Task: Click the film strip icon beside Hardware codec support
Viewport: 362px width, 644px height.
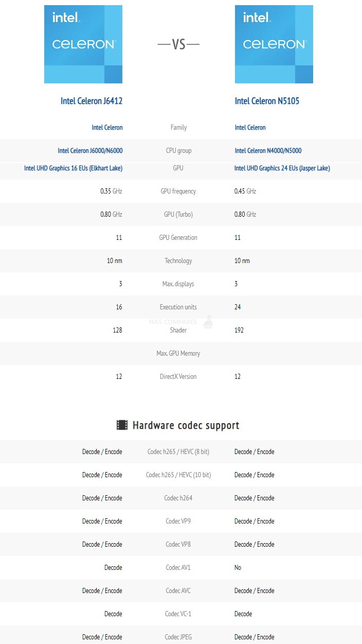Action: click(122, 425)
